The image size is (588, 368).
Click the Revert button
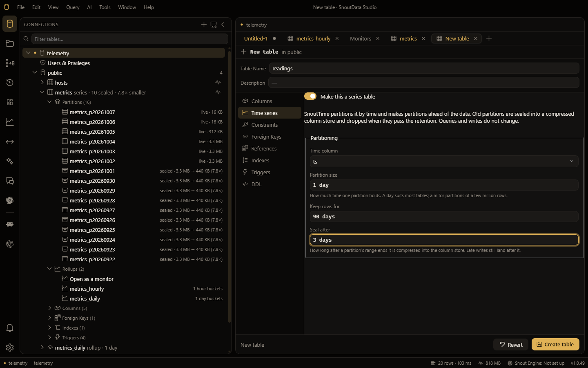(x=511, y=344)
